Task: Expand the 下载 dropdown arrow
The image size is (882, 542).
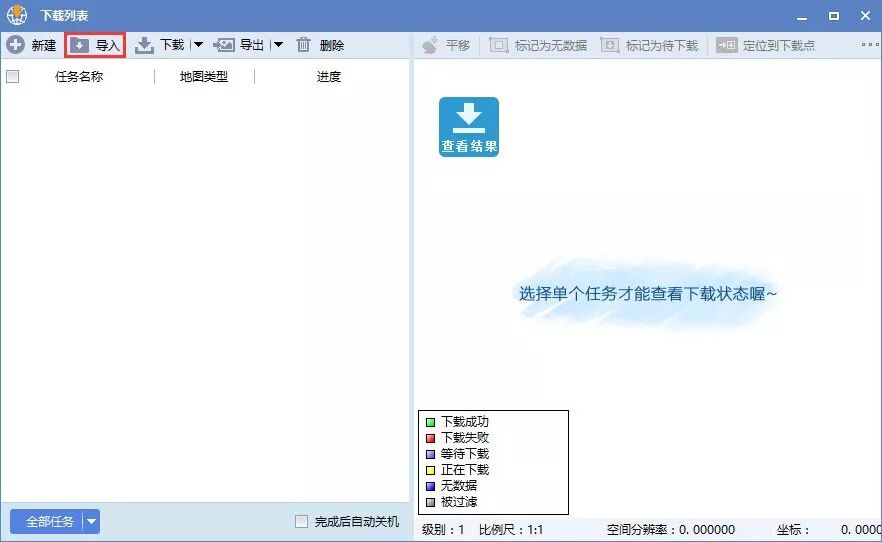Action: point(198,45)
